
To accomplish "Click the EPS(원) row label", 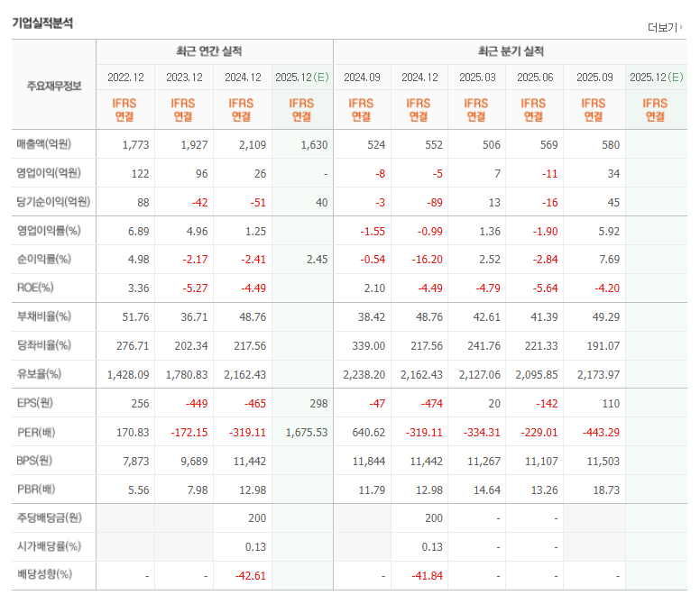I will 35,403.
